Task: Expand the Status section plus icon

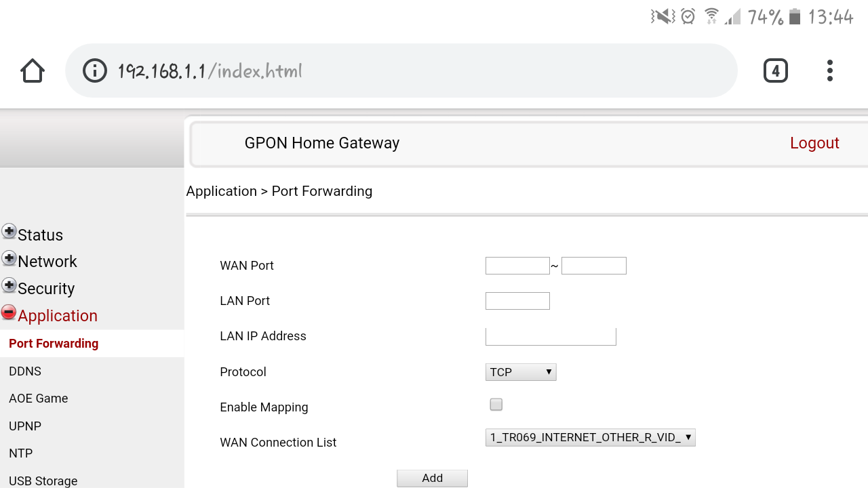Action: point(9,232)
